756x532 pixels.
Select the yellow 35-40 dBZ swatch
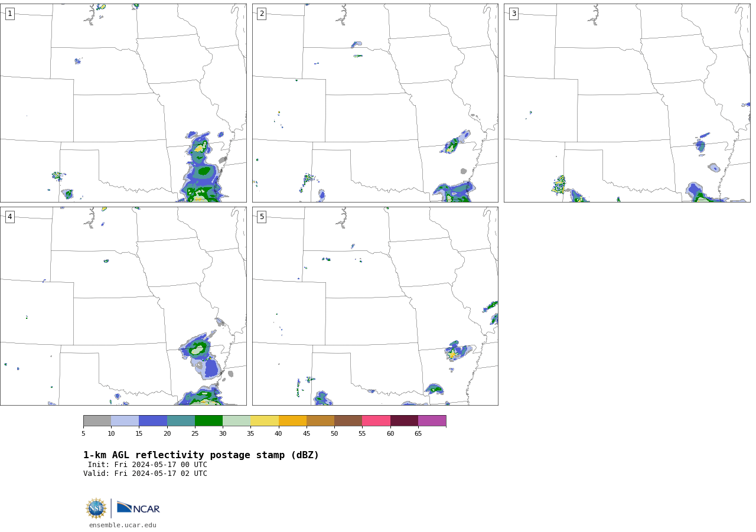[265, 421]
